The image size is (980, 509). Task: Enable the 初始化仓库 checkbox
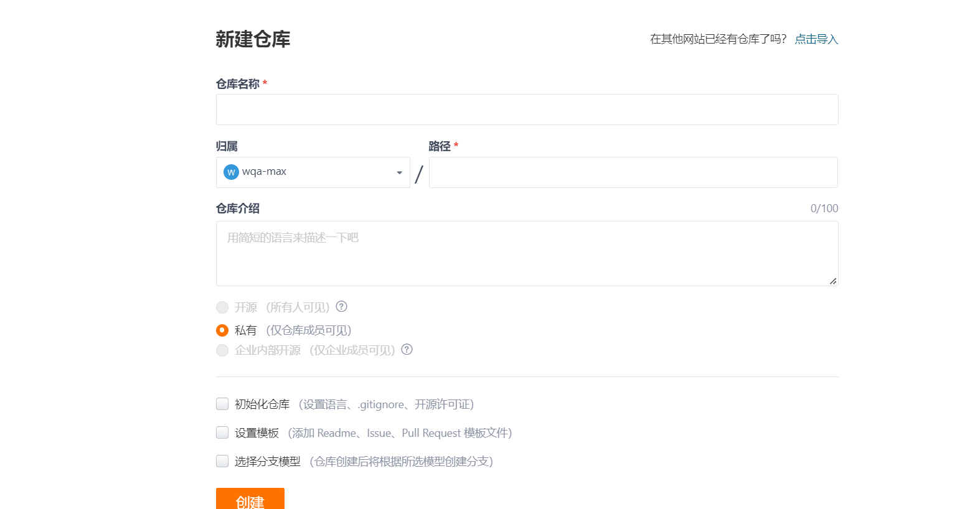pos(222,404)
